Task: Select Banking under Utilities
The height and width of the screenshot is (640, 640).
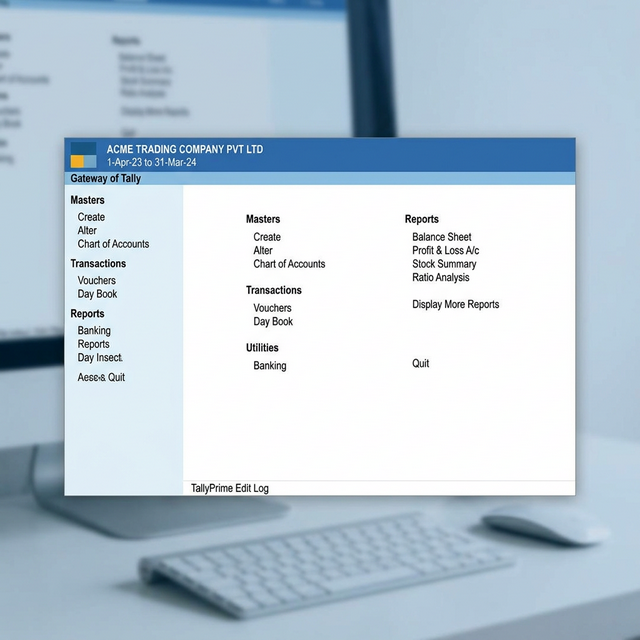Action: (x=270, y=366)
